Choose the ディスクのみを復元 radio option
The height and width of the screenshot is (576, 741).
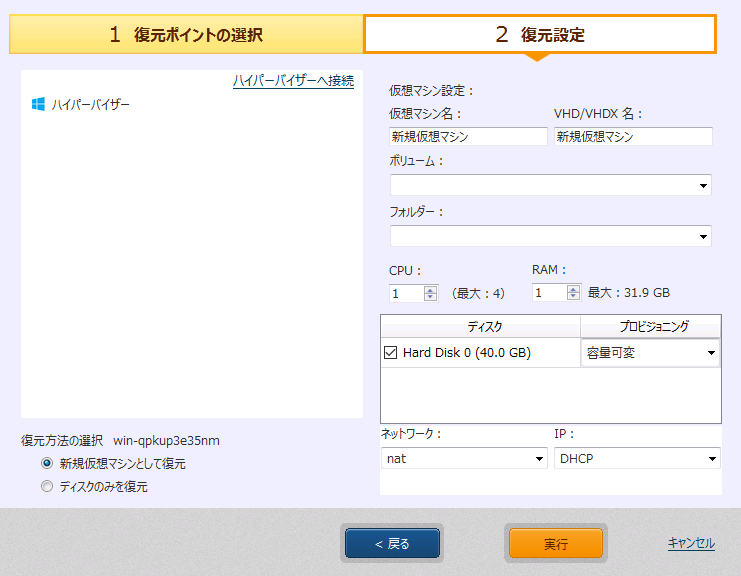coord(47,487)
